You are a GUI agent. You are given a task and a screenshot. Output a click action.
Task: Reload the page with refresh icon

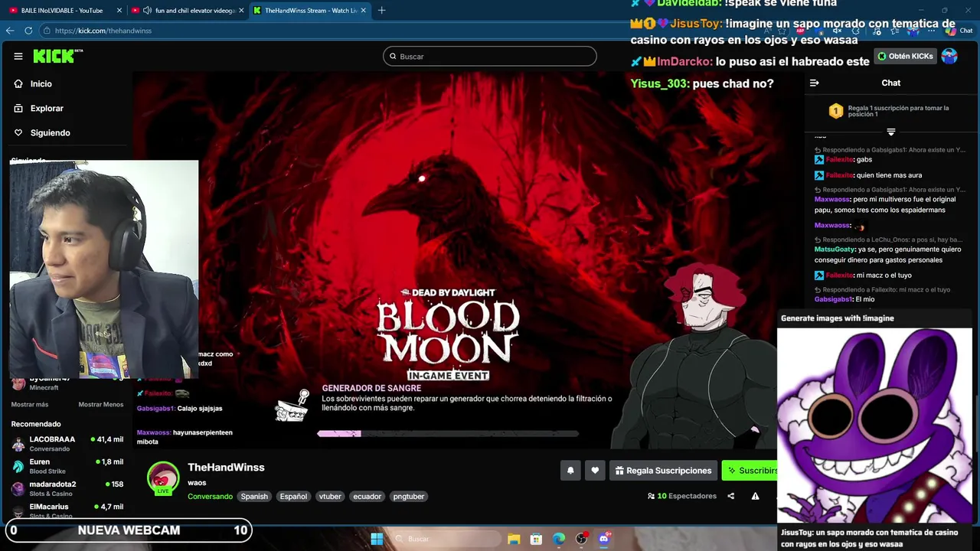coord(28,31)
